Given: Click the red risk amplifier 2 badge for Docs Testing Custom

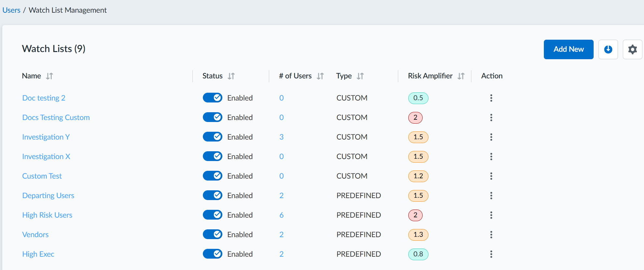Looking at the screenshot, I should coord(415,117).
